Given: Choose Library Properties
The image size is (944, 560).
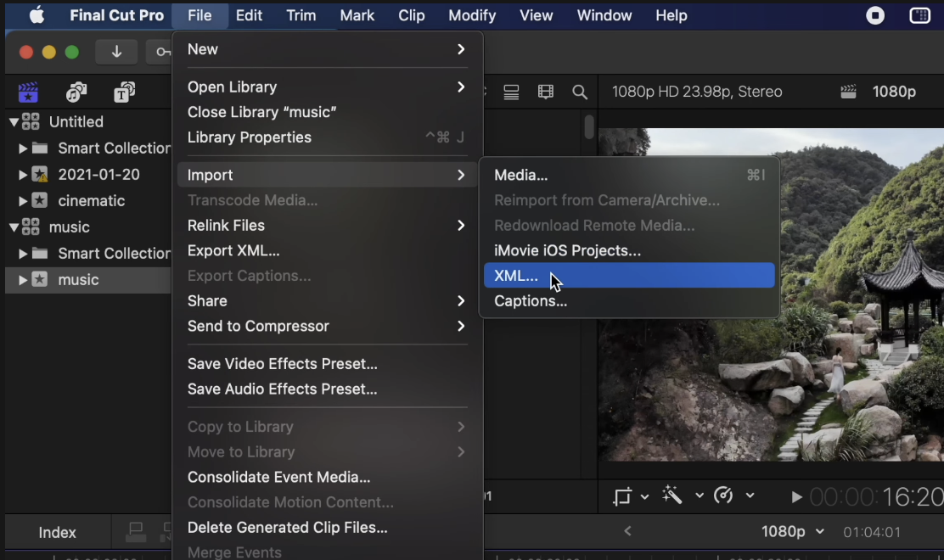Looking at the screenshot, I should coord(327,137).
